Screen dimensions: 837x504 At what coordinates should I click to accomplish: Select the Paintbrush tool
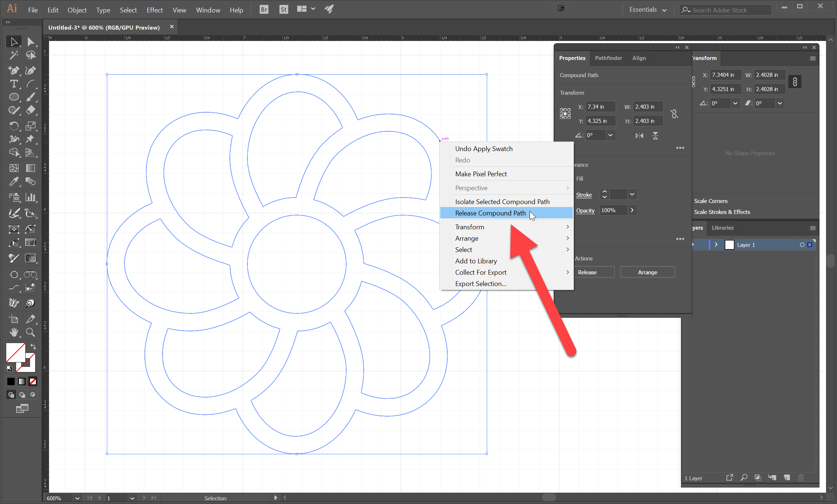coord(31,97)
